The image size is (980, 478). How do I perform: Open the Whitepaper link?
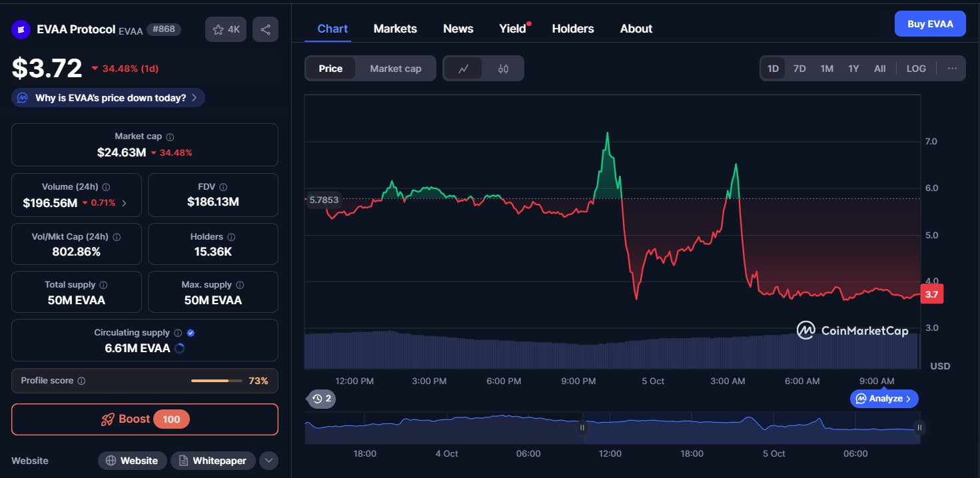213,461
